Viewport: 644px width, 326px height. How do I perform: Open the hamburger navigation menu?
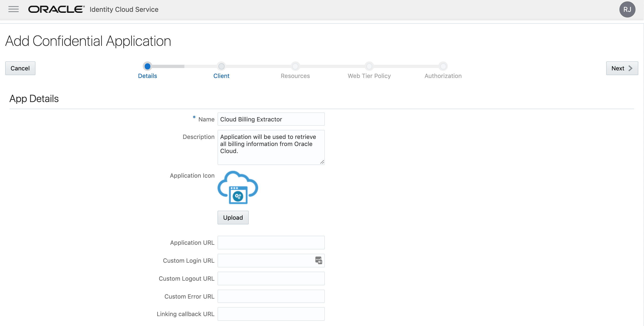(13, 9)
